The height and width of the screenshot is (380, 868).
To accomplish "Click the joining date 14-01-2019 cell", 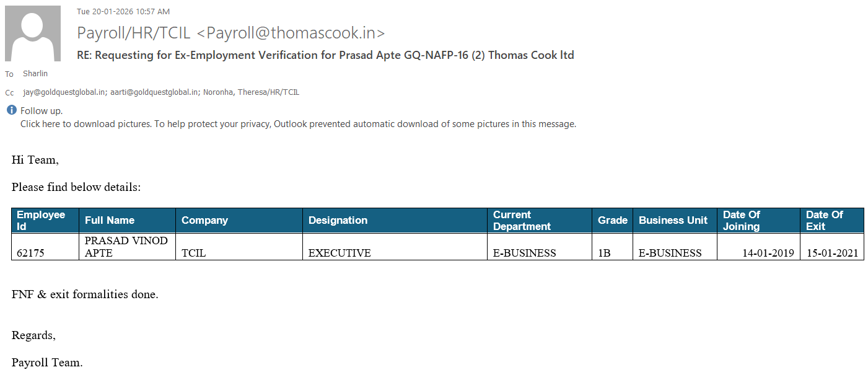I will (x=768, y=253).
